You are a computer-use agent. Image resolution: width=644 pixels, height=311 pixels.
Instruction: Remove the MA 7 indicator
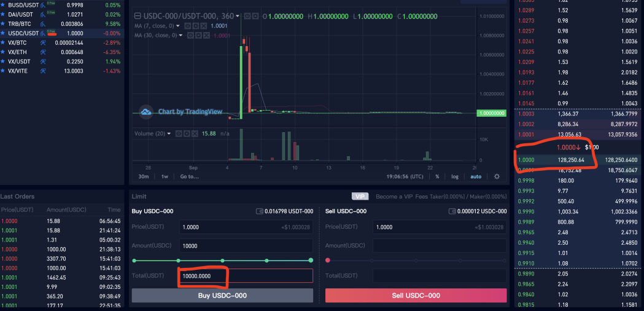click(x=203, y=25)
